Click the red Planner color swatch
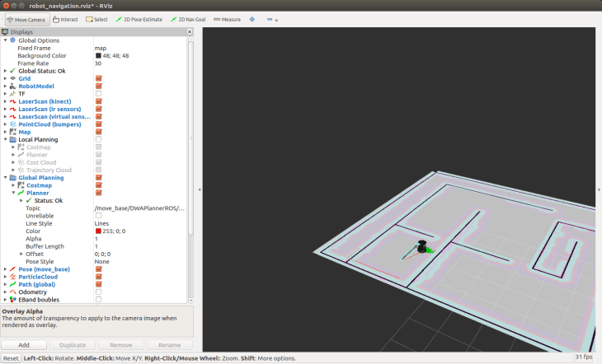 point(98,231)
